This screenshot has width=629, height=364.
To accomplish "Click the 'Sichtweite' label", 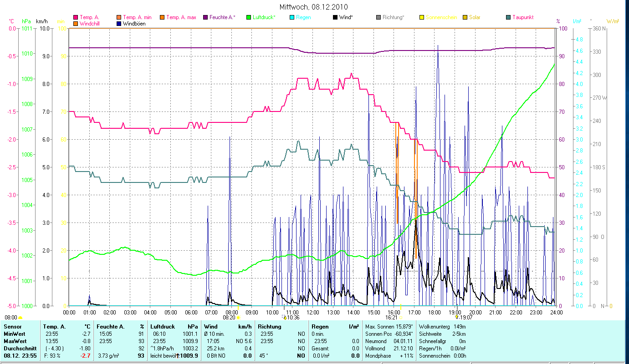I will [x=430, y=334].
